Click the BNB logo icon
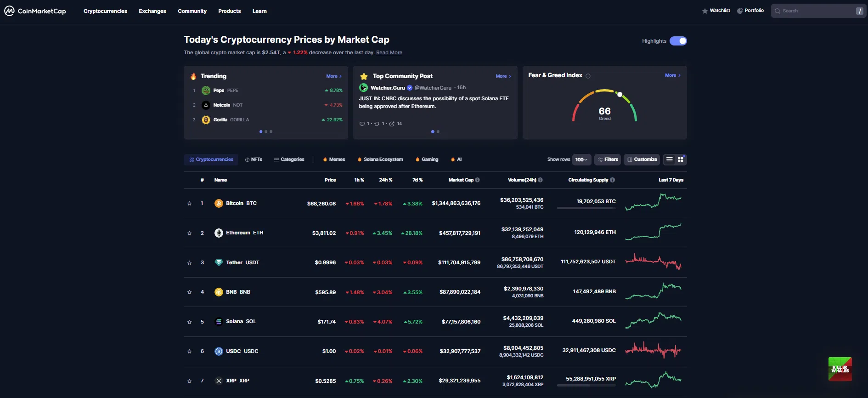The image size is (868, 398). (219, 292)
